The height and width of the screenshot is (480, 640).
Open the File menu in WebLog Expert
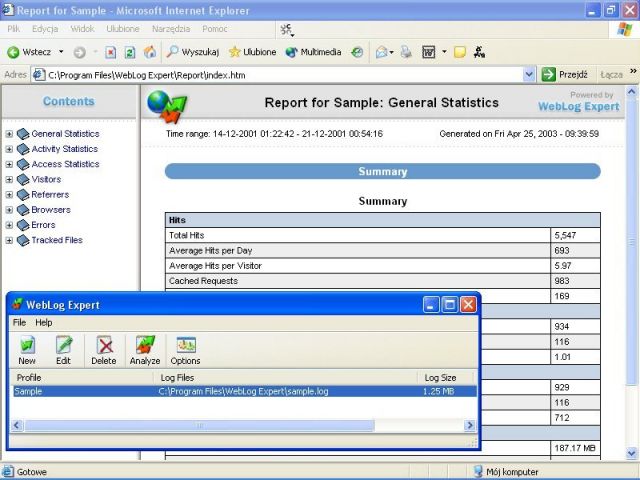tap(19, 323)
